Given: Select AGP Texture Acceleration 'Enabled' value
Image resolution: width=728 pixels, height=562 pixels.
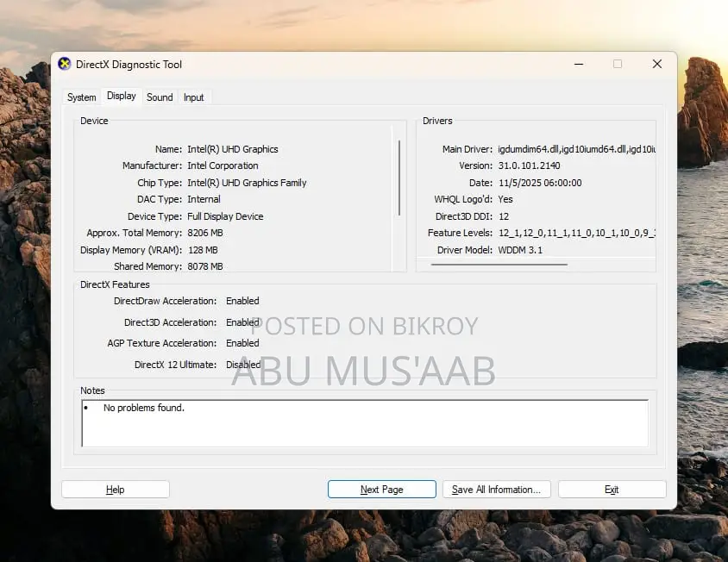Looking at the screenshot, I should coord(242,343).
